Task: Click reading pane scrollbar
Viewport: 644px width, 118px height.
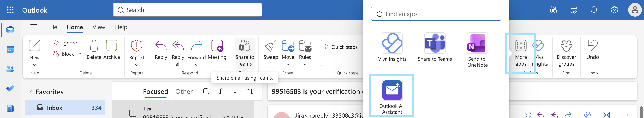Action: (641, 112)
